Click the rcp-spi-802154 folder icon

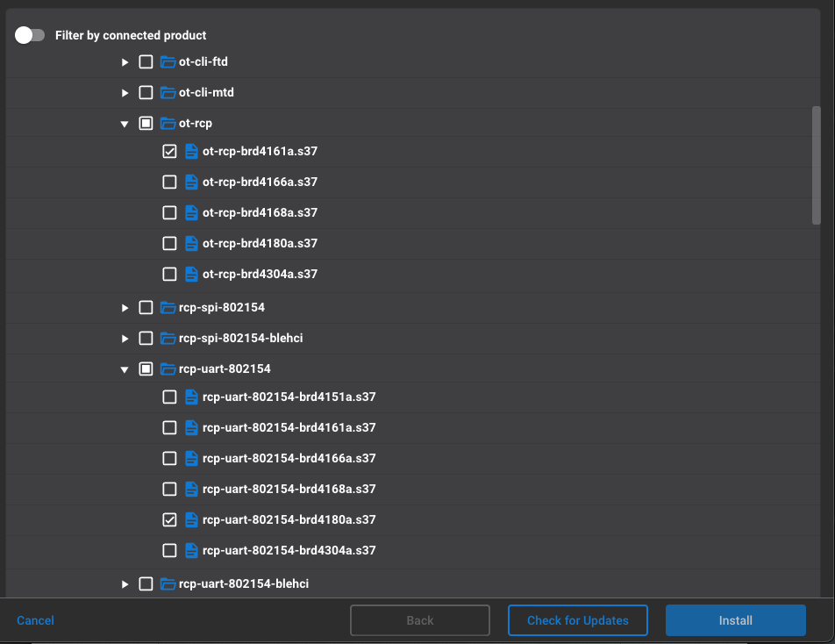[x=167, y=307]
